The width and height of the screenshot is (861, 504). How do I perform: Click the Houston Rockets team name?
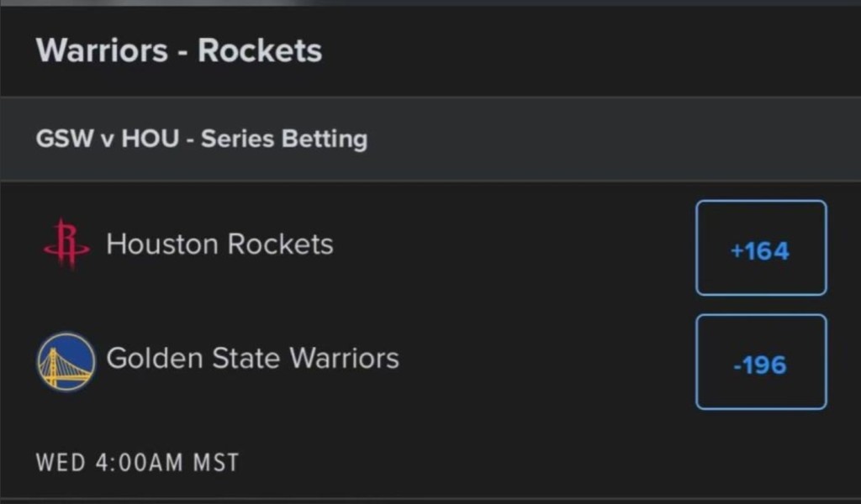click(219, 244)
